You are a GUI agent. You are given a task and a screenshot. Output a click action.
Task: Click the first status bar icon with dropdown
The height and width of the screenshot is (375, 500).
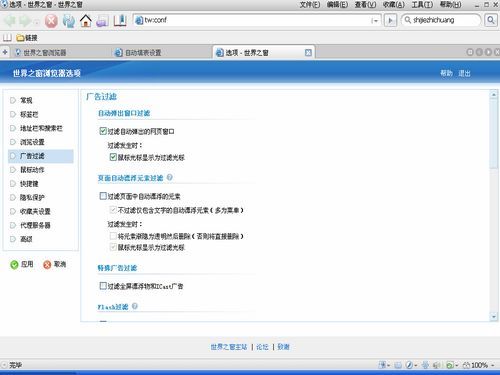coord(382,365)
